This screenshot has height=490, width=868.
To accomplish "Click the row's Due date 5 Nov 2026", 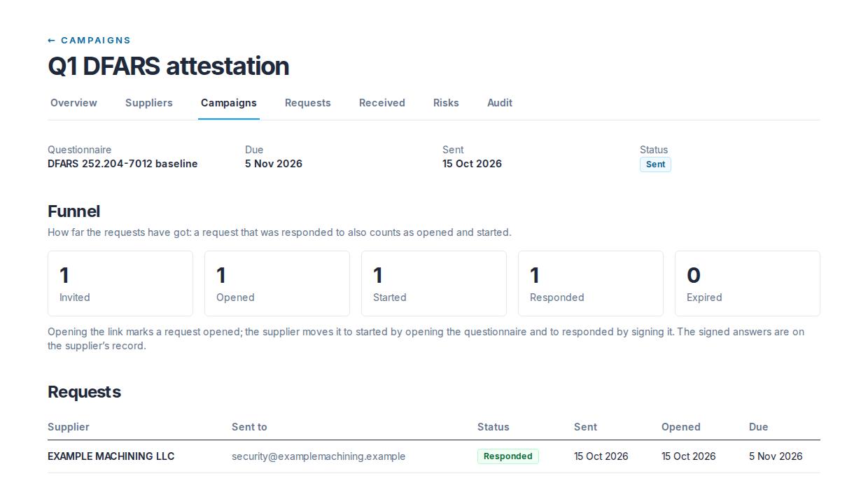I will click(x=776, y=456).
